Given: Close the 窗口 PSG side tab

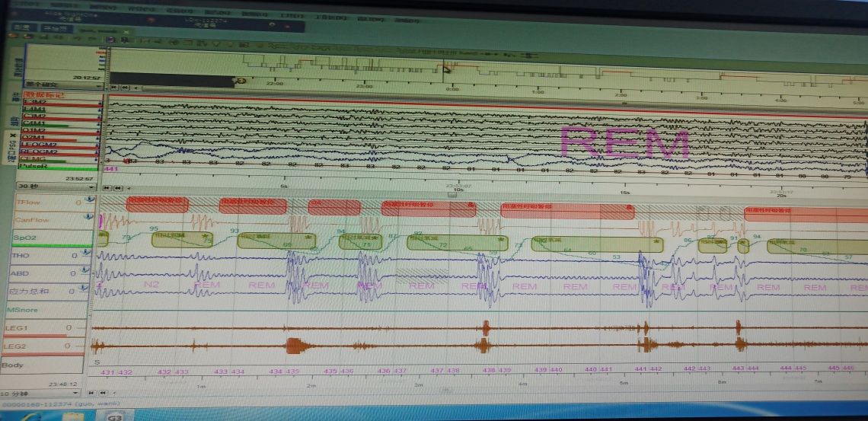Looking at the screenshot, I should [13, 135].
